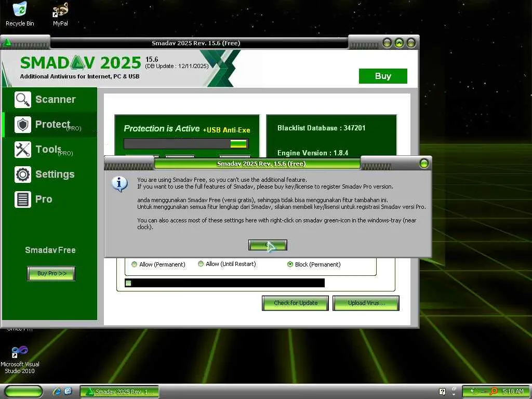Click the 'DB Update : 12/11/2025' text
The width and height of the screenshot is (532, 399).
coord(177,66)
